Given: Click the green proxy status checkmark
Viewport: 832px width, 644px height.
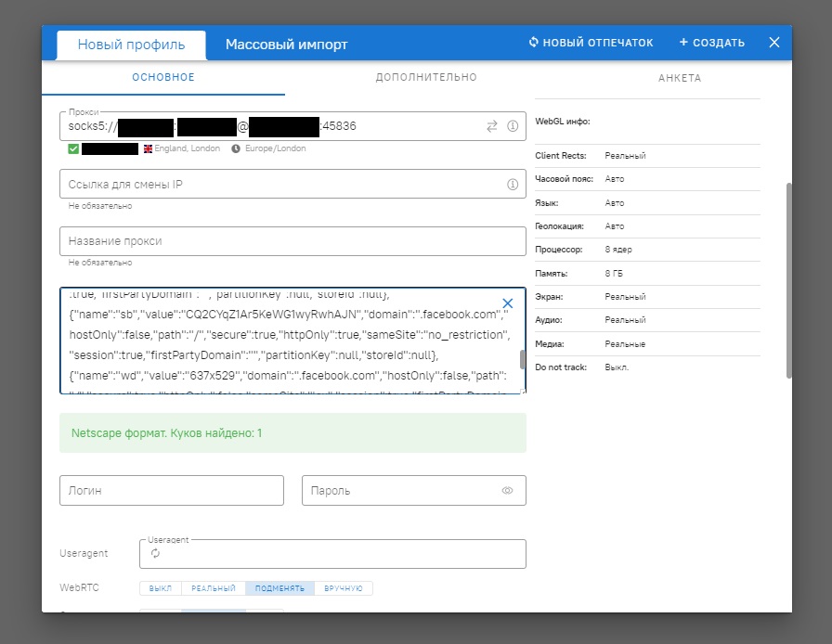Looking at the screenshot, I should pyautogui.click(x=73, y=148).
